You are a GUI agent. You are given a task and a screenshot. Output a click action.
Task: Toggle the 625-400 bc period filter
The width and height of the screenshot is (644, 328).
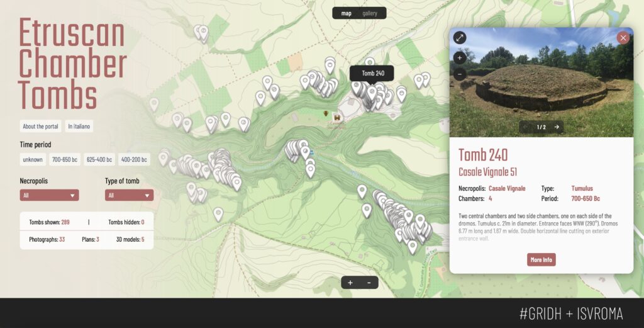(99, 160)
